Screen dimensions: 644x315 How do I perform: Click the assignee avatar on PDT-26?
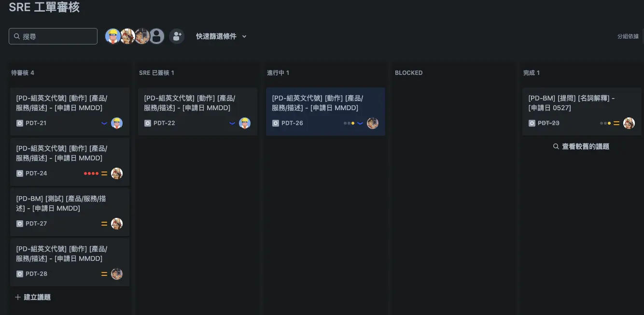point(373,123)
